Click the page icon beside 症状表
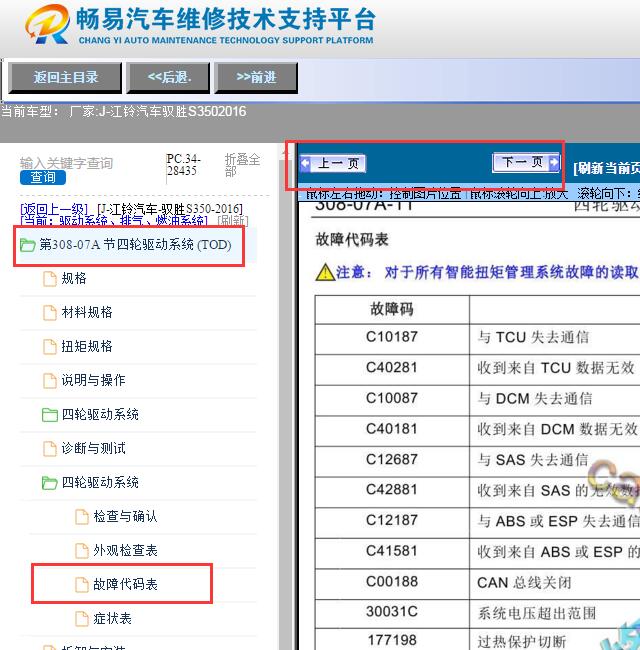Viewport: 640px width, 650px height. point(82,618)
